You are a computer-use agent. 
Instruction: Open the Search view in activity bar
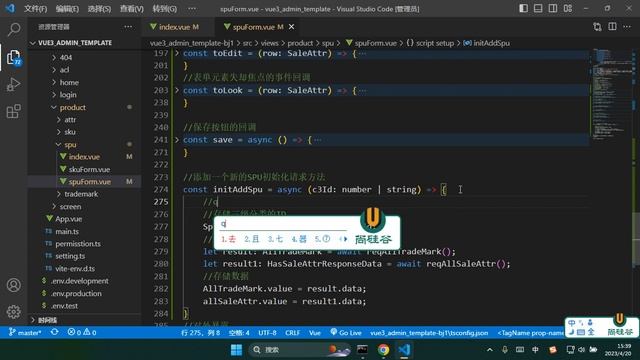pos(14,29)
